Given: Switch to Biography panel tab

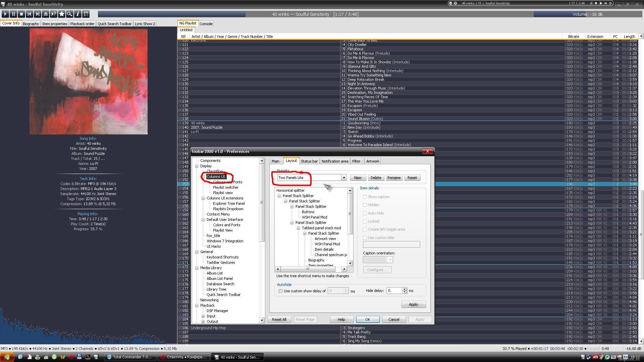Looking at the screenshot, I should [x=31, y=24].
